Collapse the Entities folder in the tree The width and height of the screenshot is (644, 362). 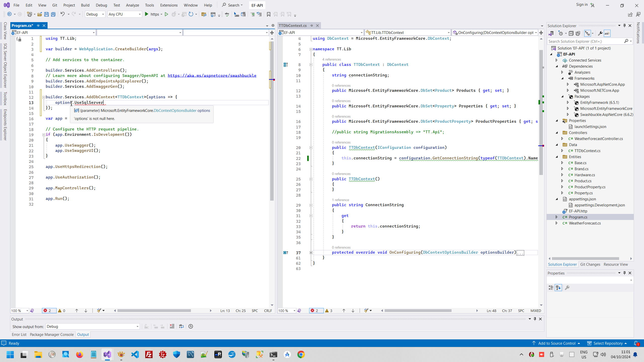coord(557,157)
